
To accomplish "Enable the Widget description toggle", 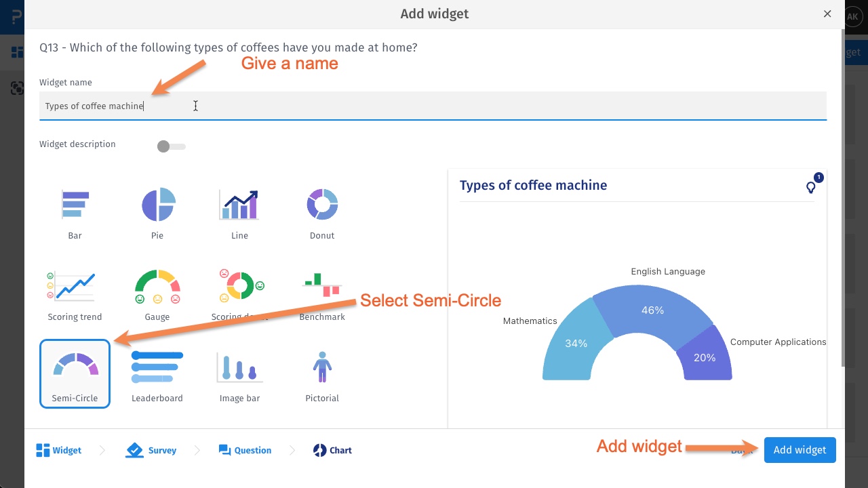I will (x=170, y=146).
